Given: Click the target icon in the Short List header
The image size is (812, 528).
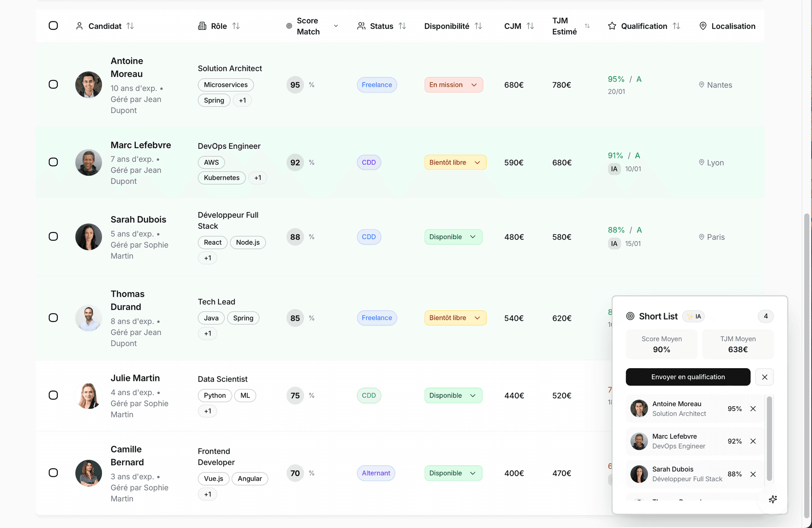Looking at the screenshot, I should coord(630,316).
